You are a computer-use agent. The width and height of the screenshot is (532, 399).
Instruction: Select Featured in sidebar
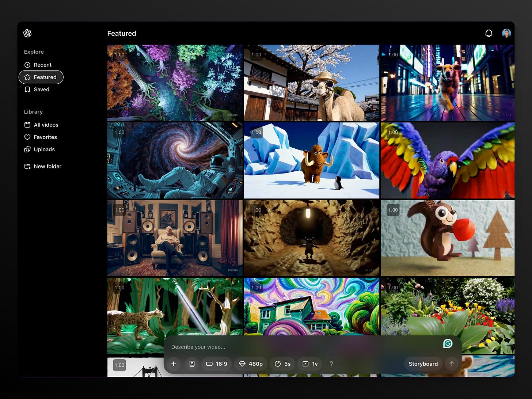[41, 77]
